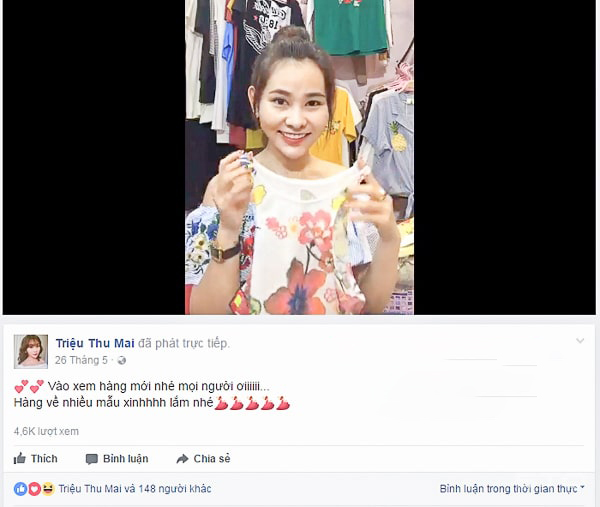
Task: Click the red Love heart reaction icon
Action: click(x=34, y=489)
